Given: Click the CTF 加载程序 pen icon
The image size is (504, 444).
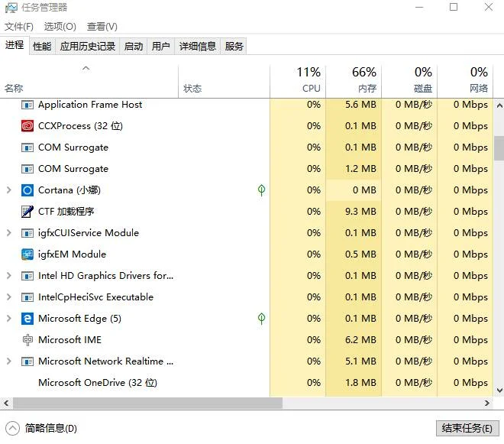Looking at the screenshot, I should pyautogui.click(x=27, y=212).
